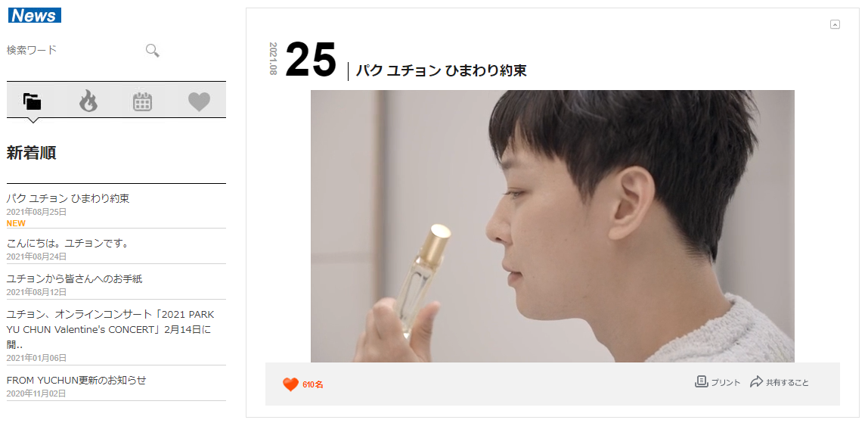The height and width of the screenshot is (423, 868).
Task: Open the Valentine's CONCERT news item
Action: point(110,329)
